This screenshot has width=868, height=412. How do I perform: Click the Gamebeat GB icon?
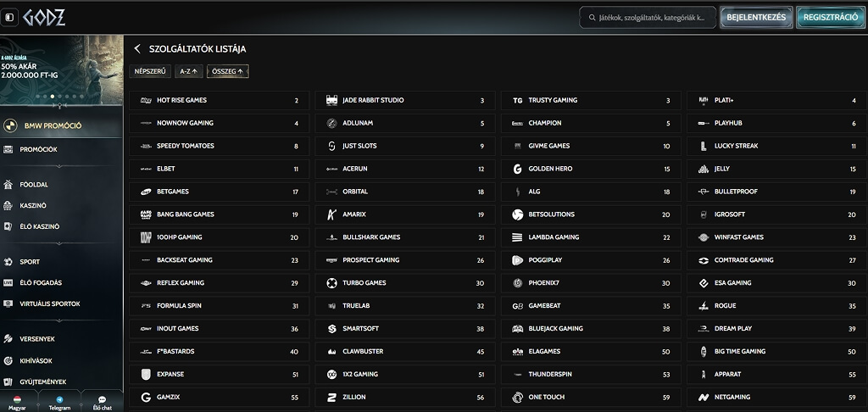pos(518,306)
